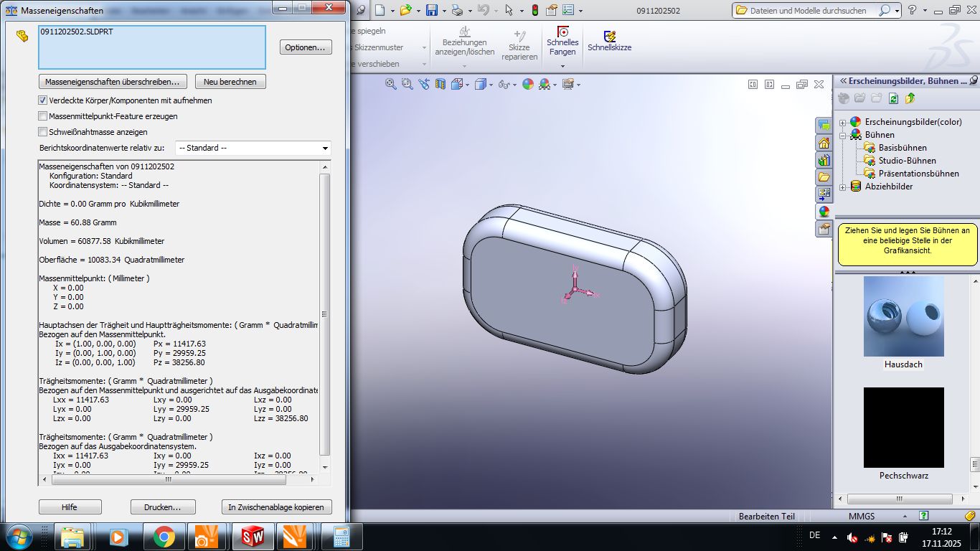The width and height of the screenshot is (980, 551).
Task: Click Zoom to area icon in view toolbar
Action: tap(407, 84)
